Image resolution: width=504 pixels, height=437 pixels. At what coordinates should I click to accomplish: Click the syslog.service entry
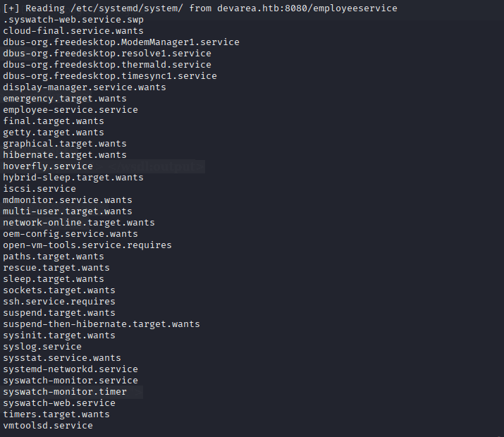pos(42,347)
